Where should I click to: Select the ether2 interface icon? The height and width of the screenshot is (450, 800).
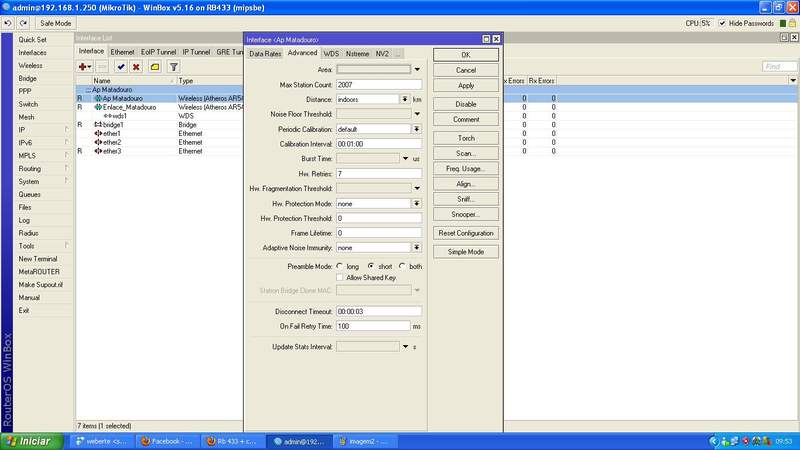(x=98, y=142)
